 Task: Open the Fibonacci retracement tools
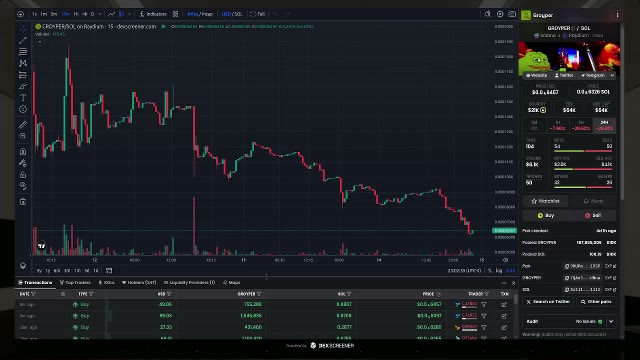click(x=23, y=52)
